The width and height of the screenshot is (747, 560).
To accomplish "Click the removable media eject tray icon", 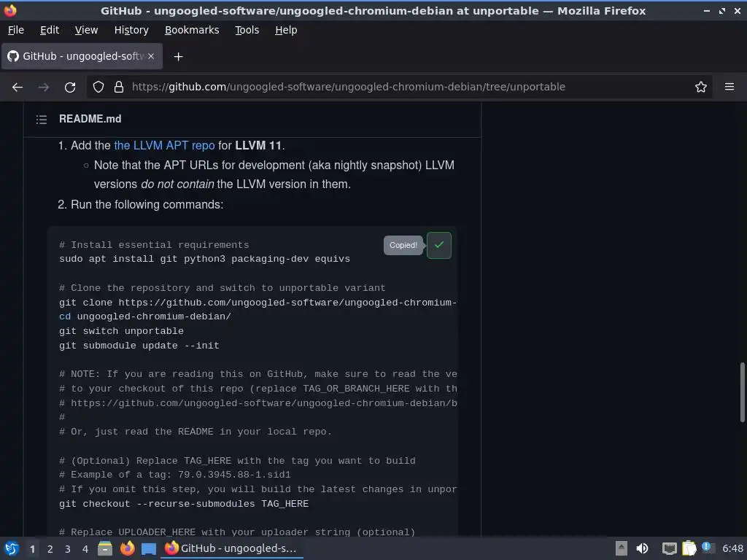I will pos(621,548).
